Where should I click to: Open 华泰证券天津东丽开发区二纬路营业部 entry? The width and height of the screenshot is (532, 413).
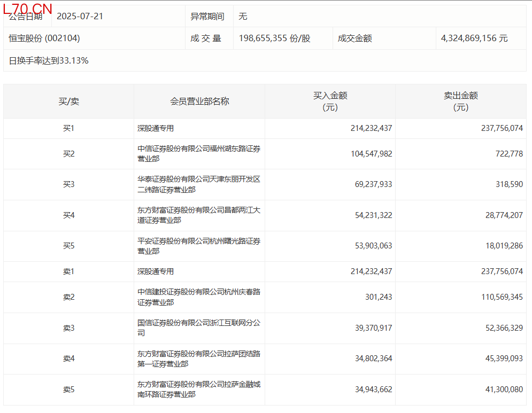pyautogui.click(x=199, y=184)
